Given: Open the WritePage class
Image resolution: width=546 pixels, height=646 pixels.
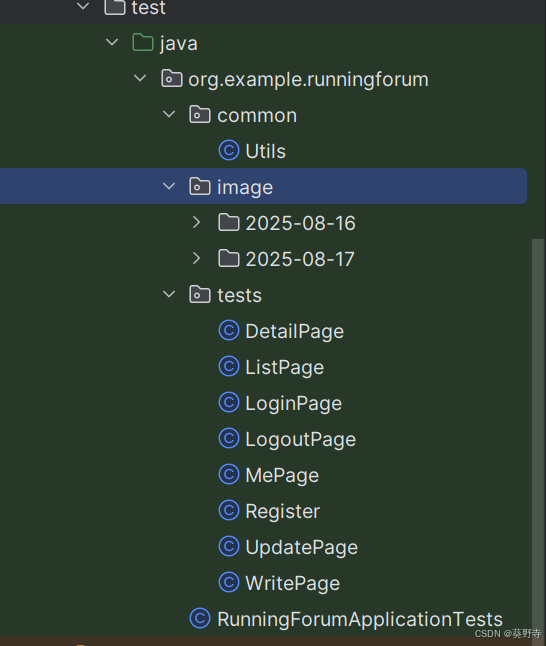Looking at the screenshot, I should pyautogui.click(x=293, y=583).
